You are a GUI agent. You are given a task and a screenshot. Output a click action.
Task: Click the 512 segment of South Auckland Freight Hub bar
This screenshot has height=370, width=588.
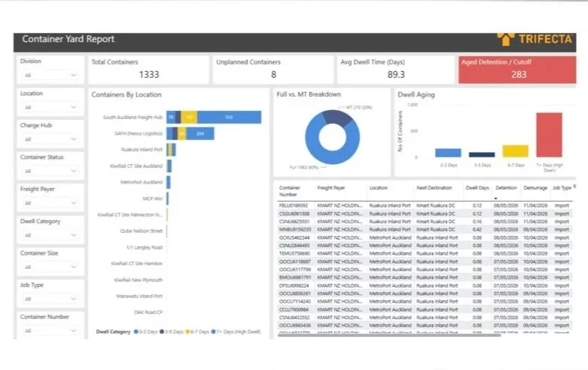click(x=229, y=117)
